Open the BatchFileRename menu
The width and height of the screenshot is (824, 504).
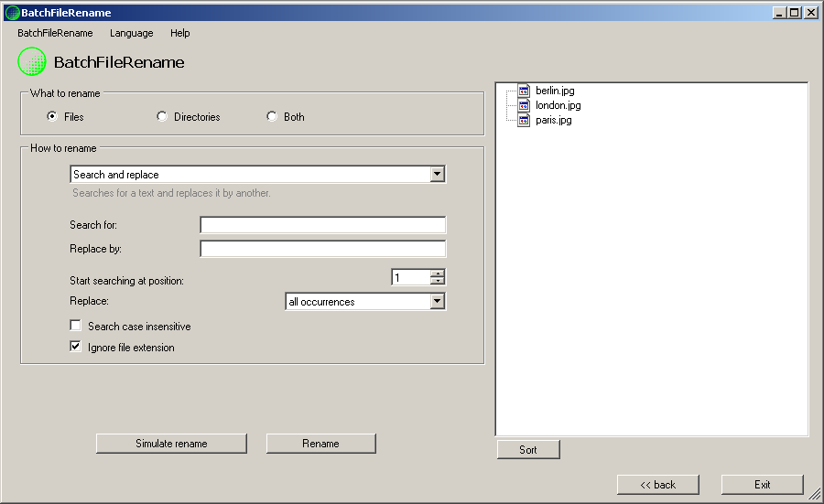click(55, 33)
